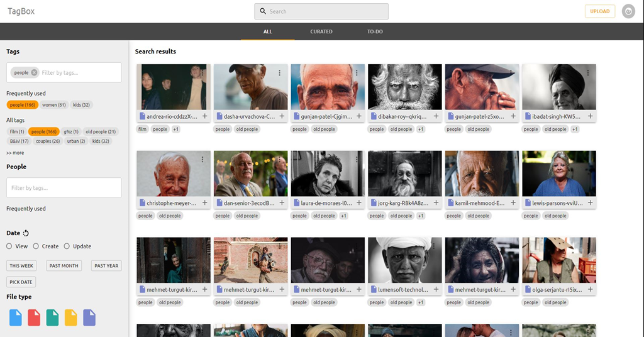Toggle the couples (26) tag filter
The width and height of the screenshot is (644, 337).
48,141
